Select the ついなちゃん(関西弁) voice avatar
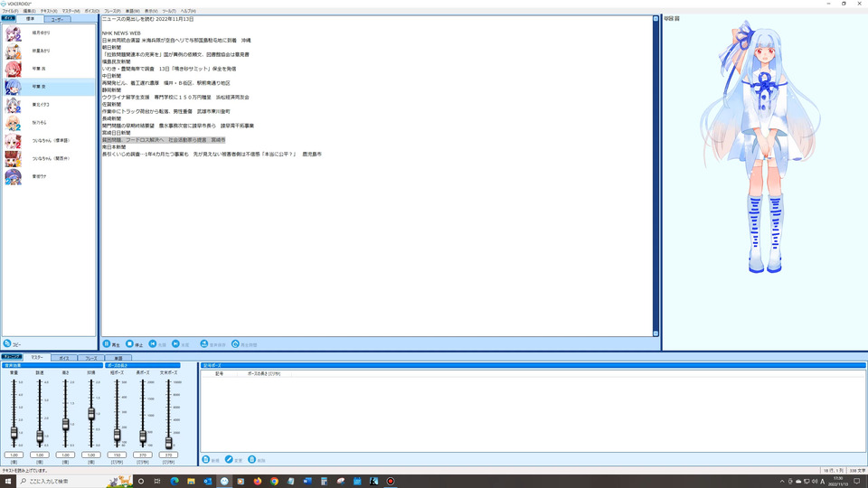Screen dimensions: 868x488 14,159
